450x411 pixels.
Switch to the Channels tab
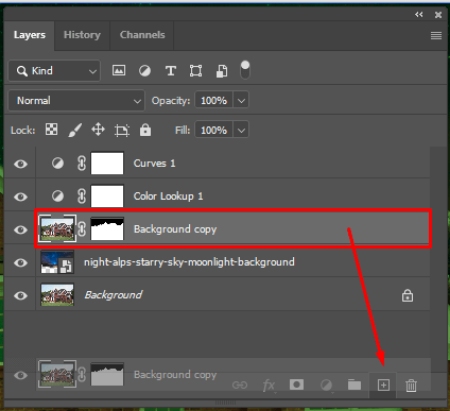pos(142,35)
